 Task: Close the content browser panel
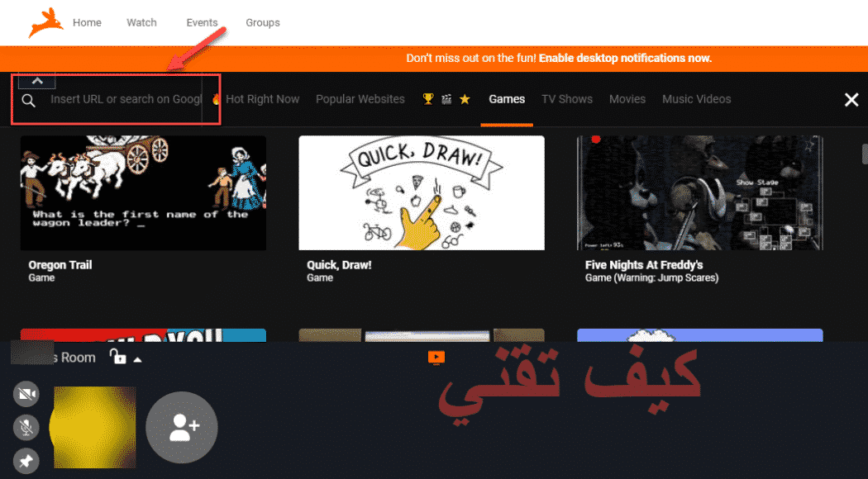[x=851, y=100]
